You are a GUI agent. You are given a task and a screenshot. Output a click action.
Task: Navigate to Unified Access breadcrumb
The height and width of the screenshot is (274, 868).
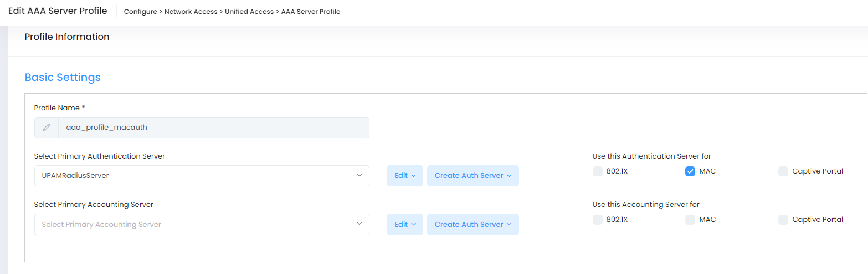249,12
